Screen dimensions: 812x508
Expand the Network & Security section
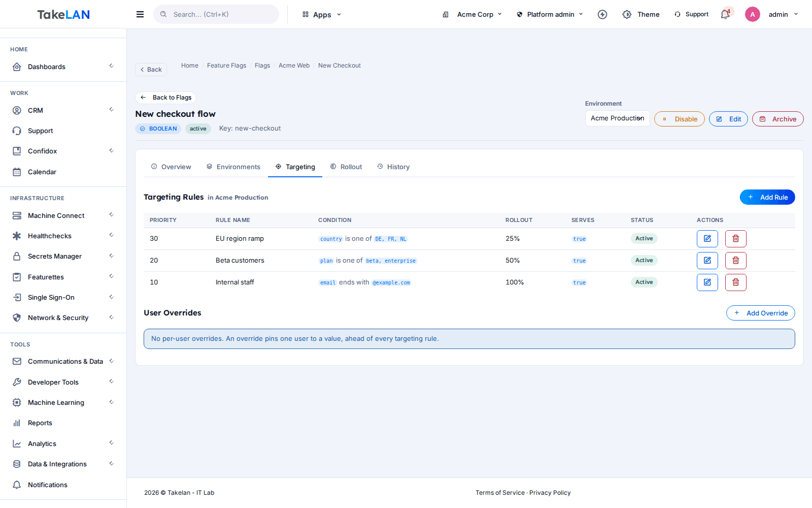(63, 317)
